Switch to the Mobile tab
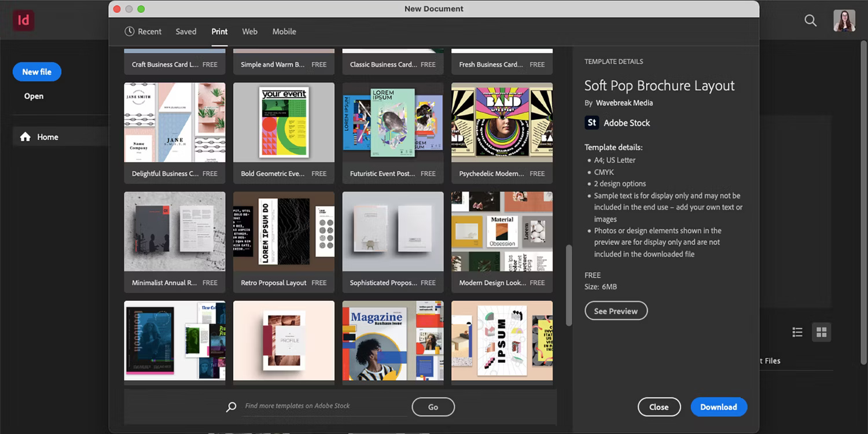868x434 pixels. (x=284, y=32)
